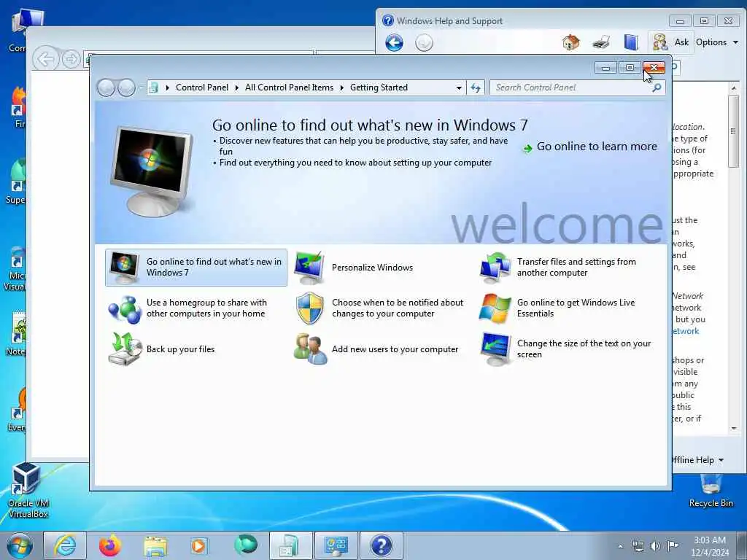Go back in Windows Help and Support
This screenshot has height=560, width=747.
(394, 43)
